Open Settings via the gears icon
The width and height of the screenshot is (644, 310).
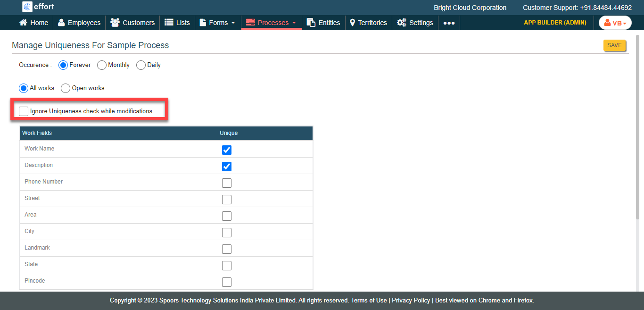401,23
